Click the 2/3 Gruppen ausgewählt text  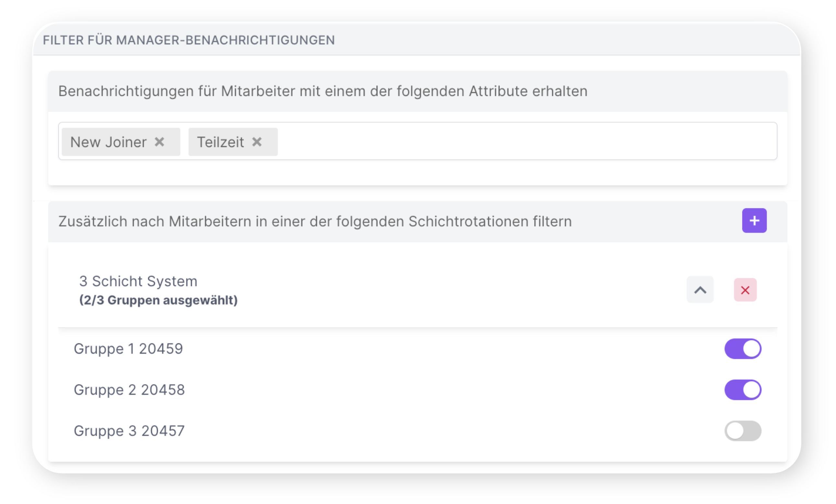[158, 300]
